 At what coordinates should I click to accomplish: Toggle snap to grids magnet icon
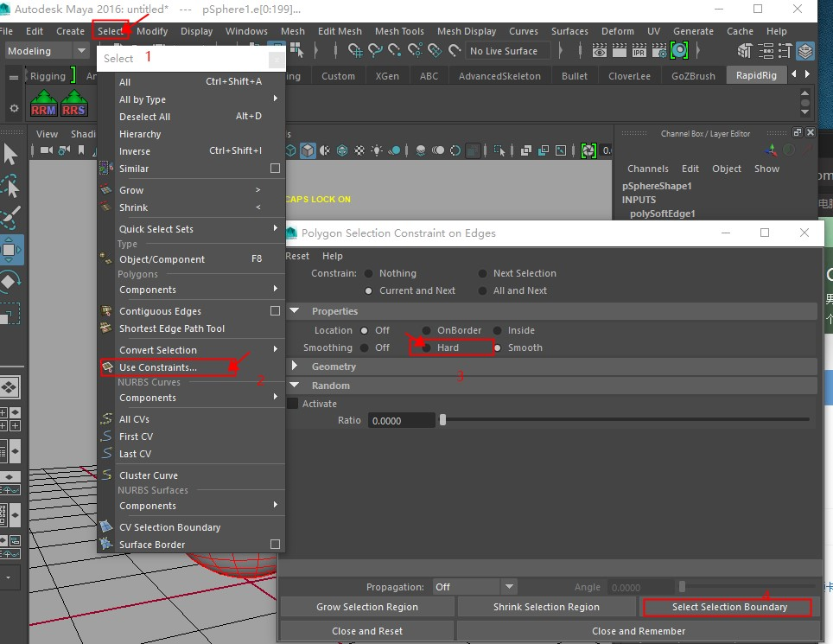click(x=355, y=50)
